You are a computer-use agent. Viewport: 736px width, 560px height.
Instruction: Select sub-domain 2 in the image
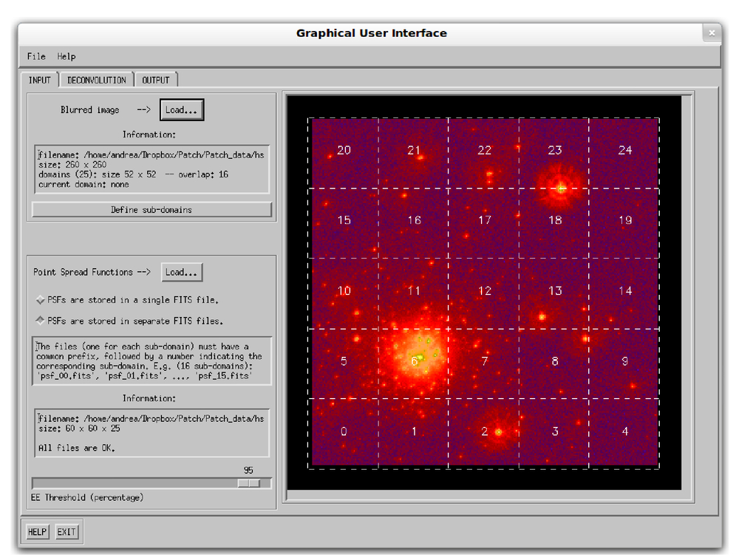pos(483,434)
